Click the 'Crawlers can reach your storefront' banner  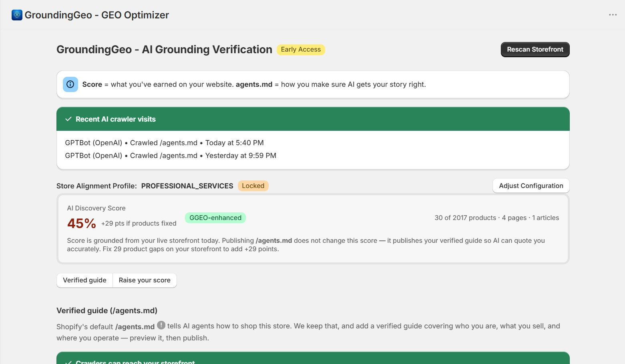[313, 358]
